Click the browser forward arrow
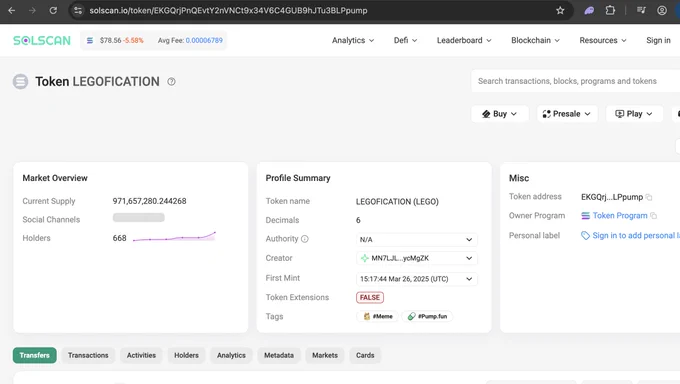The image size is (680, 384). tap(32, 10)
